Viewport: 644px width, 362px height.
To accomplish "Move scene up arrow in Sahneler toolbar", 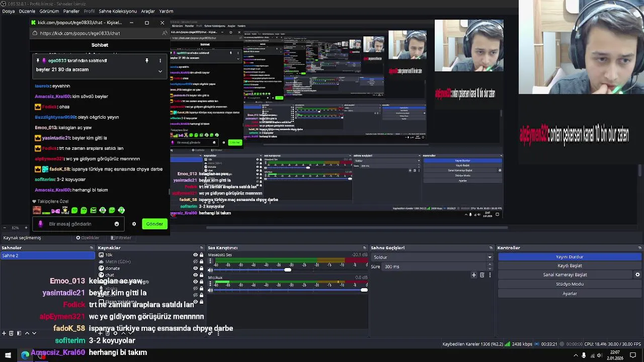I will pyautogui.click(x=27, y=333).
